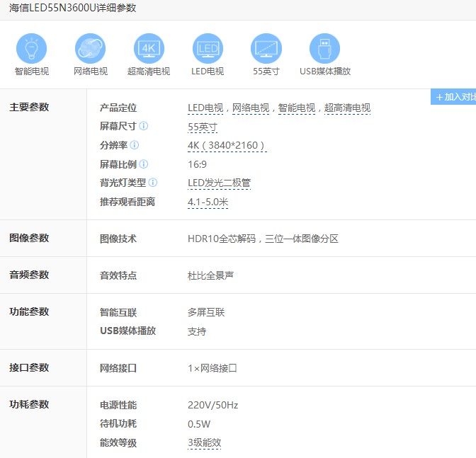Click the LED电视 feature icon
Image resolution: width=476 pixels, height=458 pixels.
tap(208, 49)
